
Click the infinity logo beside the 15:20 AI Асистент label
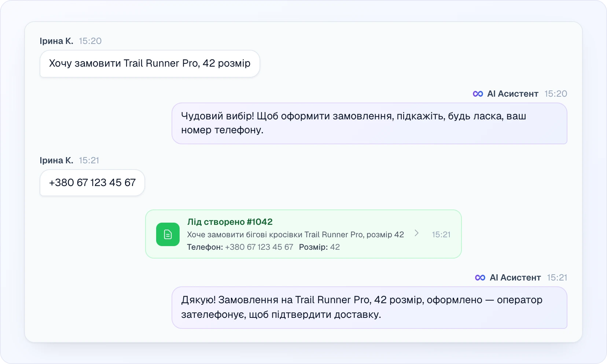click(x=478, y=94)
